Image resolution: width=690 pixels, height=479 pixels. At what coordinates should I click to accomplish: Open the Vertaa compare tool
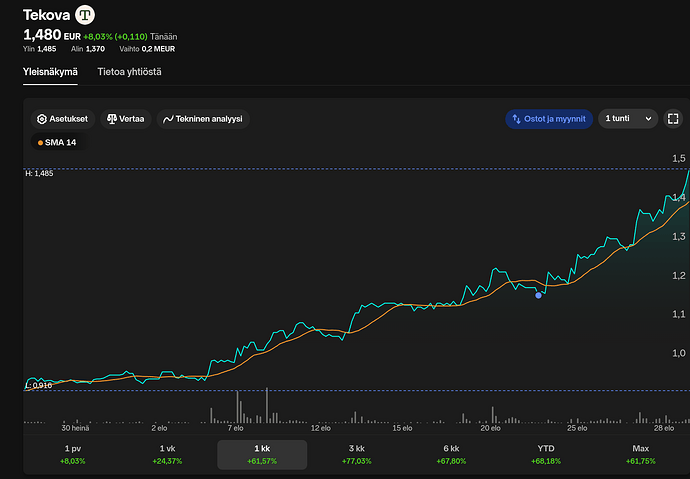(125, 119)
